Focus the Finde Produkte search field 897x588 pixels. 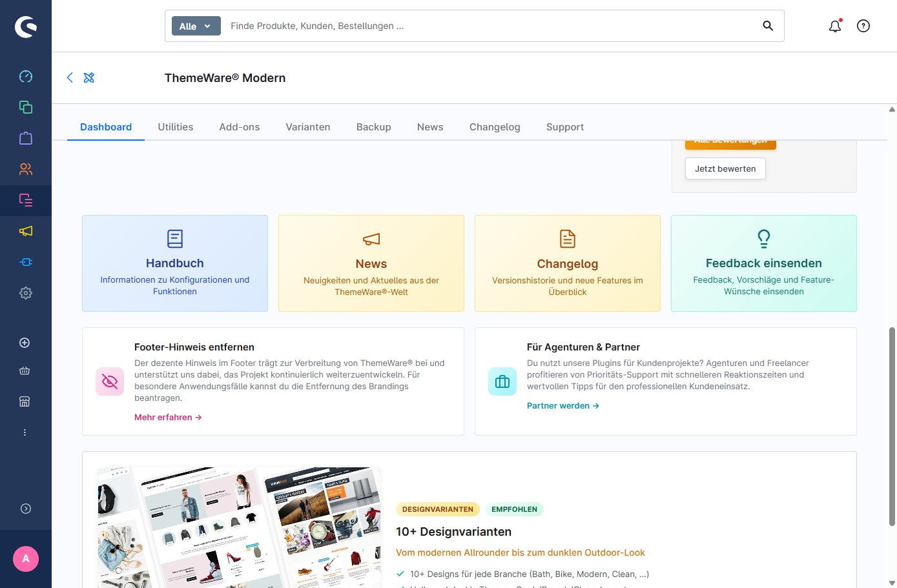click(x=491, y=26)
